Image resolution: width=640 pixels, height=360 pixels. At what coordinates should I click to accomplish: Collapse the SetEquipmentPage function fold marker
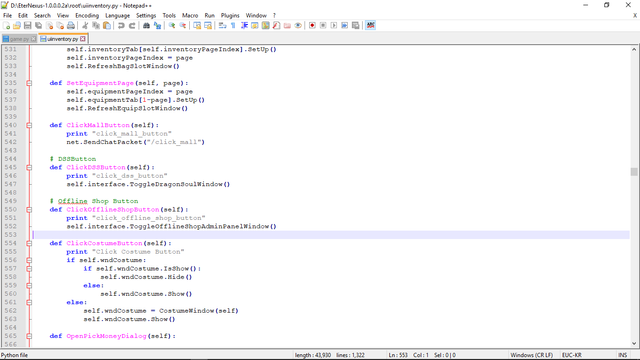point(29,83)
